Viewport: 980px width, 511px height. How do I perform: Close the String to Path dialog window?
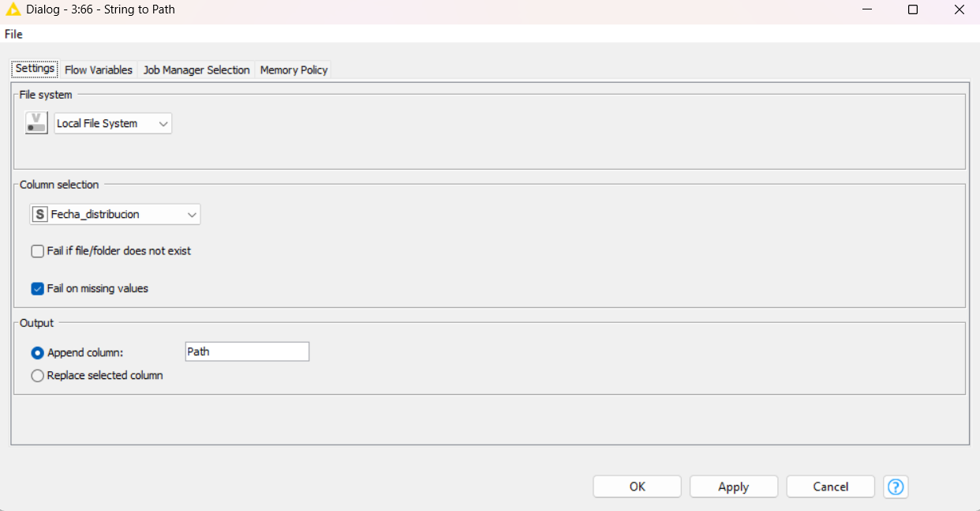point(959,10)
